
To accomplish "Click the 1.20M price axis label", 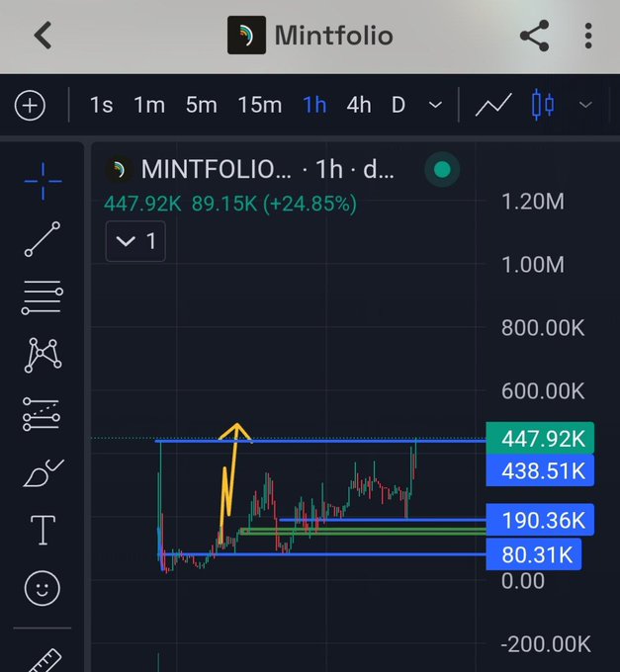I will [533, 202].
